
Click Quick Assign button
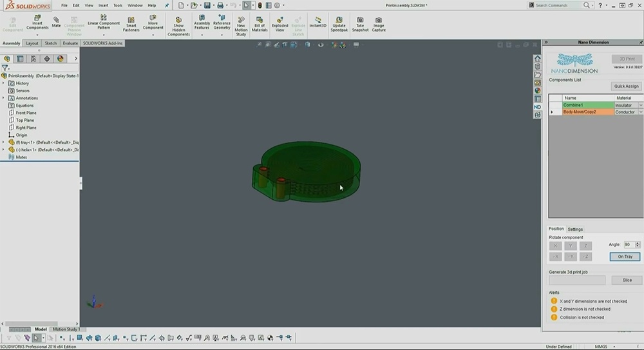coord(626,86)
